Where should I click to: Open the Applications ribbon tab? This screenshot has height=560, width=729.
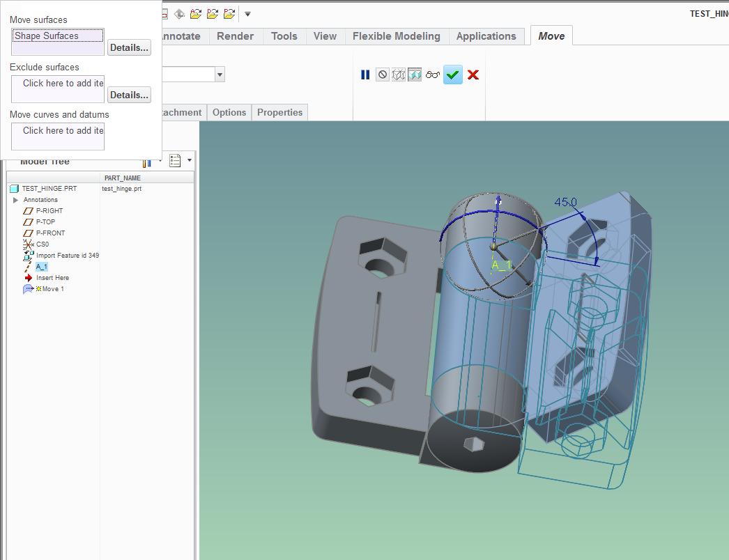pyautogui.click(x=486, y=36)
